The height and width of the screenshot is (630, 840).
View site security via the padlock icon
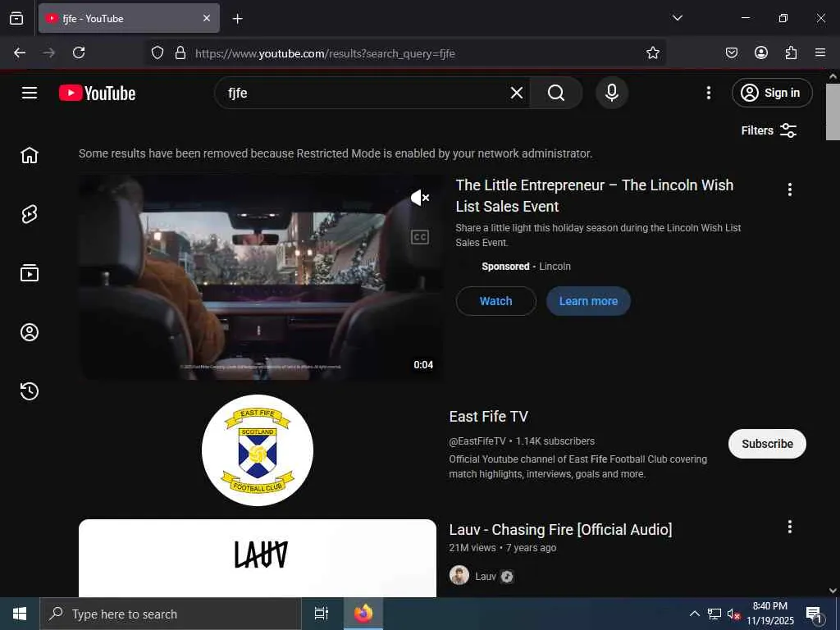(x=180, y=53)
